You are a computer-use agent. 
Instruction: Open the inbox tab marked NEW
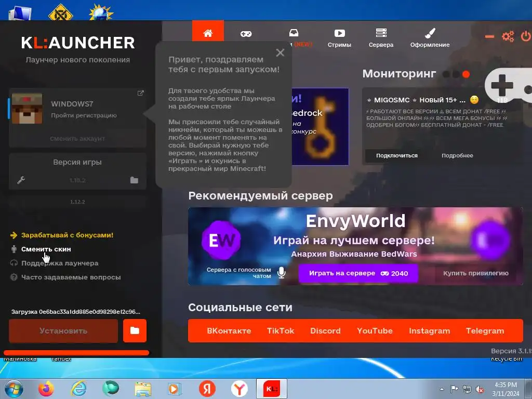coord(294,33)
